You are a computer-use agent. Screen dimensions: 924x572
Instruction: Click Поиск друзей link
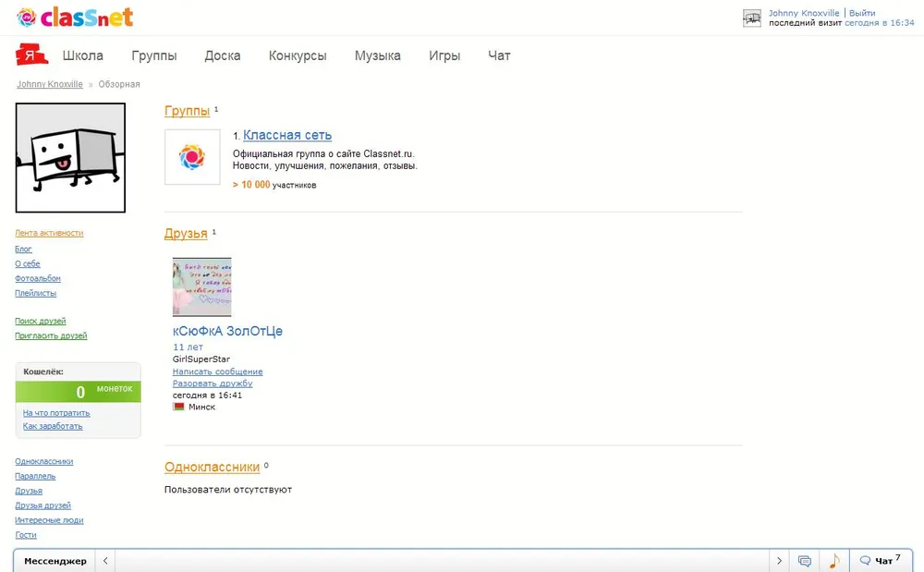click(40, 321)
